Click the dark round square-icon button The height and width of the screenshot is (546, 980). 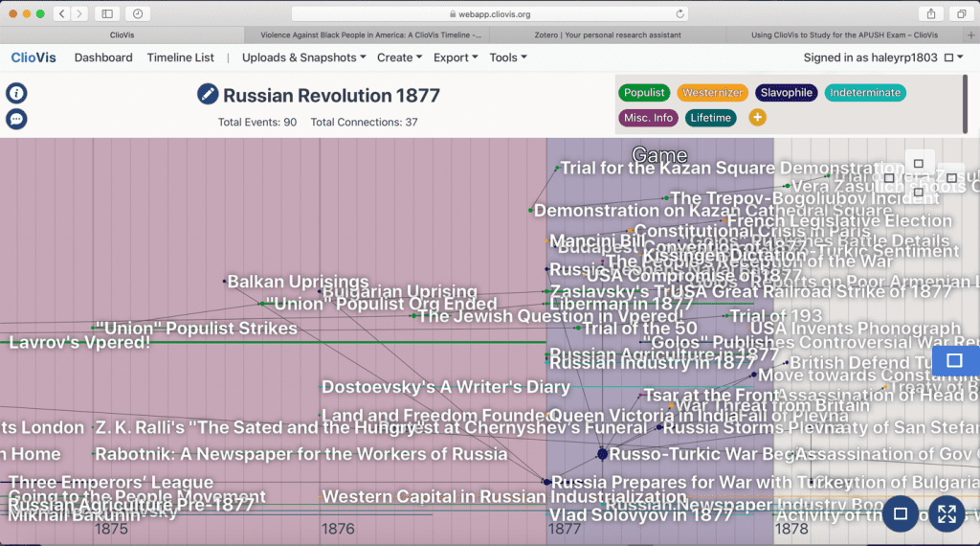[x=901, y=514]
